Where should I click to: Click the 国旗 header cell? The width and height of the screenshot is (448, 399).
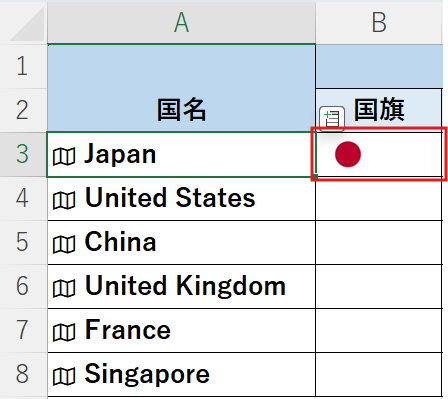tap(379, 110)
